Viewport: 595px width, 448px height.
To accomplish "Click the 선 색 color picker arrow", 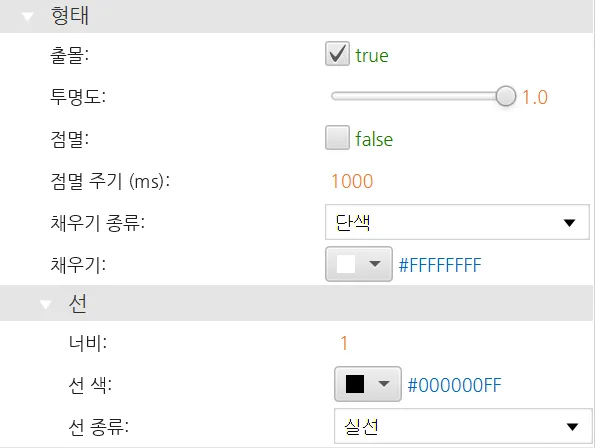I will coord(384,384).
